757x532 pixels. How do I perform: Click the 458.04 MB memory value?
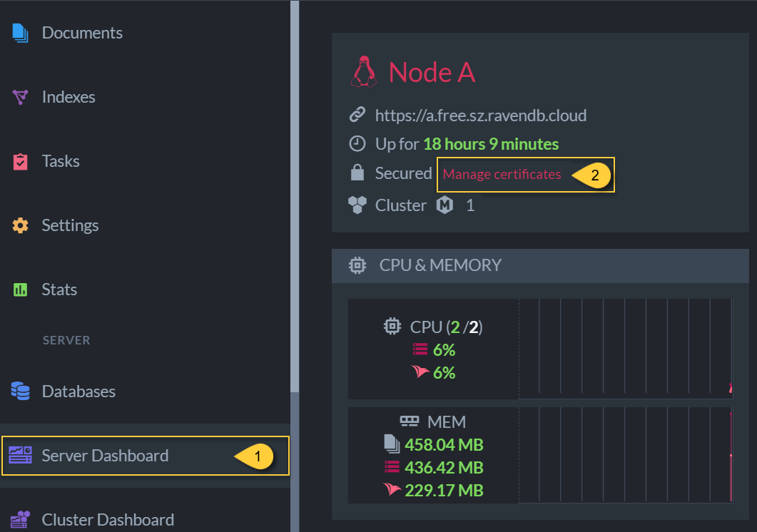[x=444, y=444]
